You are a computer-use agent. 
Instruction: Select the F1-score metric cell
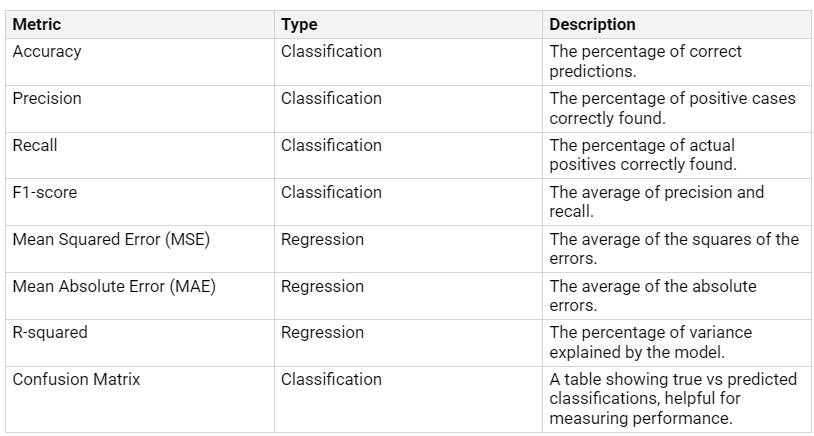pos(140,202)
